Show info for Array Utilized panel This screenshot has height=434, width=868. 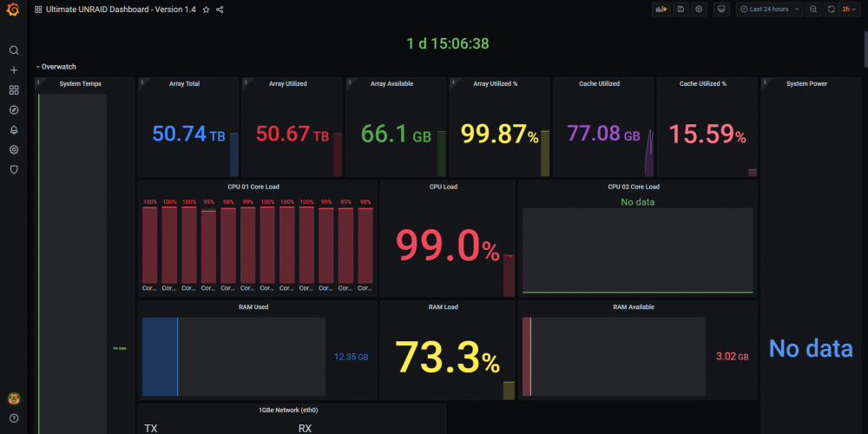[x=246, y=81]
